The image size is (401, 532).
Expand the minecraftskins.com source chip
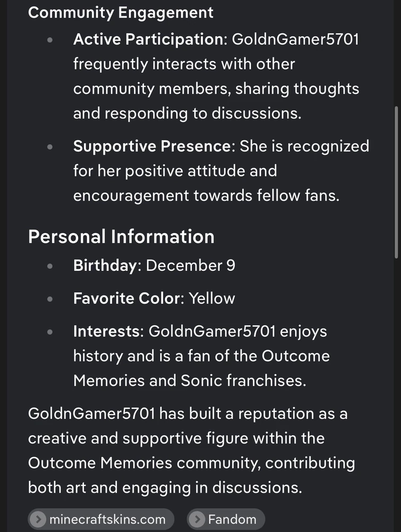pyautogui.click(x=100, y=519)
